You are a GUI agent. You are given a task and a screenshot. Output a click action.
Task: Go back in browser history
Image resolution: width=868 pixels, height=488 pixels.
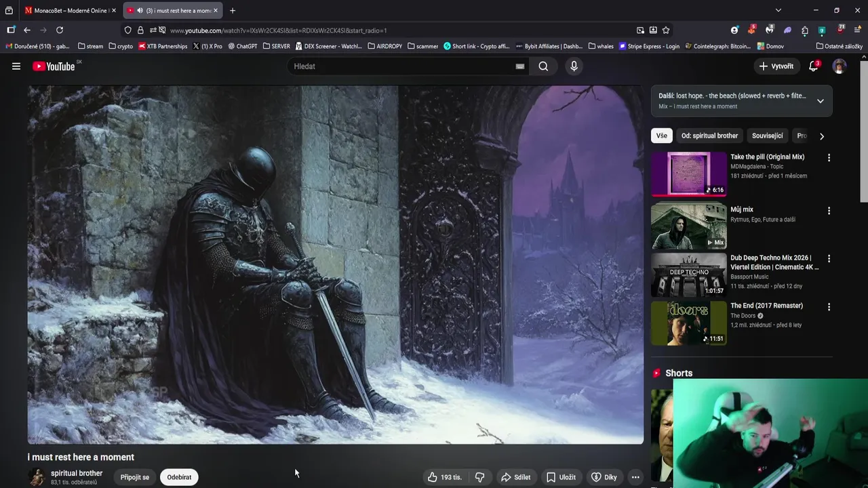[27, 30]
